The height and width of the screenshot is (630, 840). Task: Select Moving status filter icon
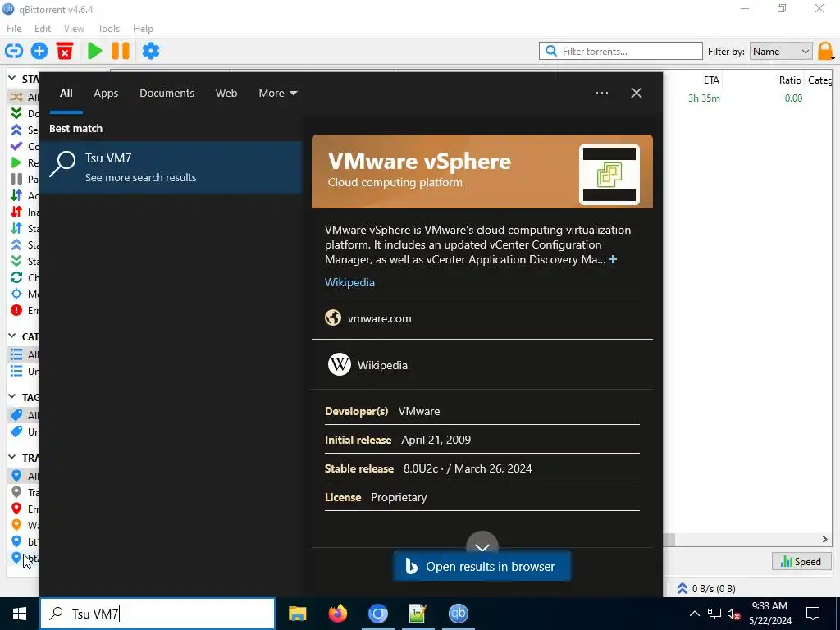point(16,294)
